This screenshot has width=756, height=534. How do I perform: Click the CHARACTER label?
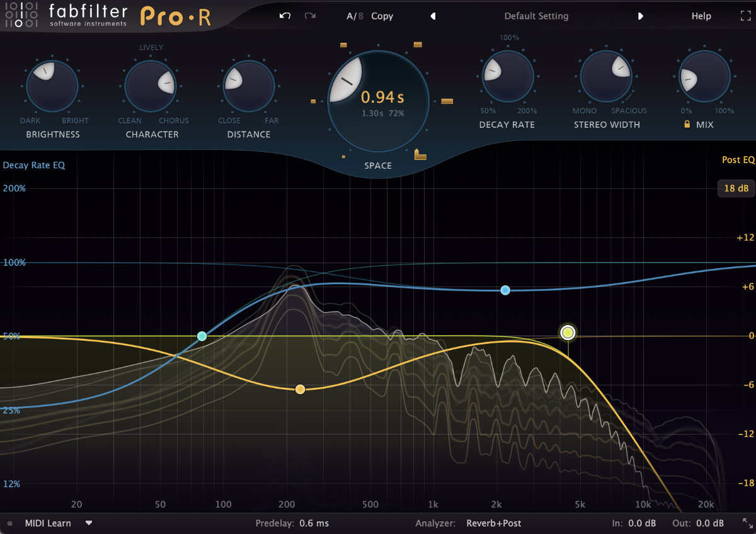click(x=152, y=134)
